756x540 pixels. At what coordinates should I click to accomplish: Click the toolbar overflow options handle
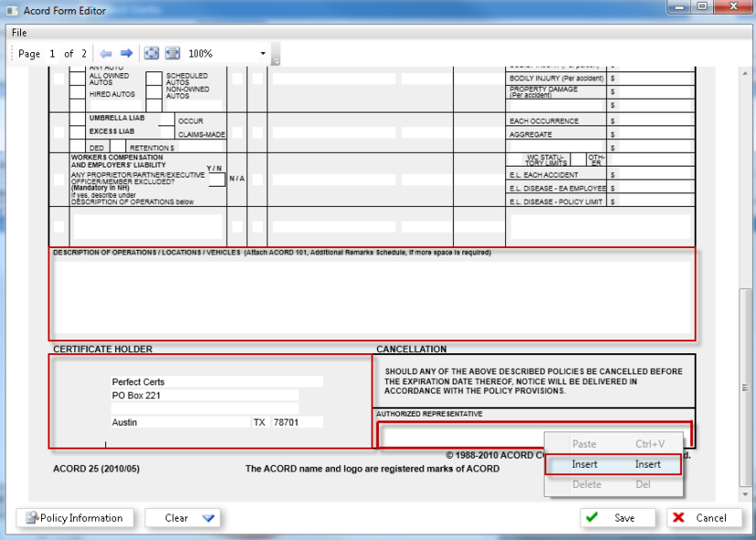point(275,60)
